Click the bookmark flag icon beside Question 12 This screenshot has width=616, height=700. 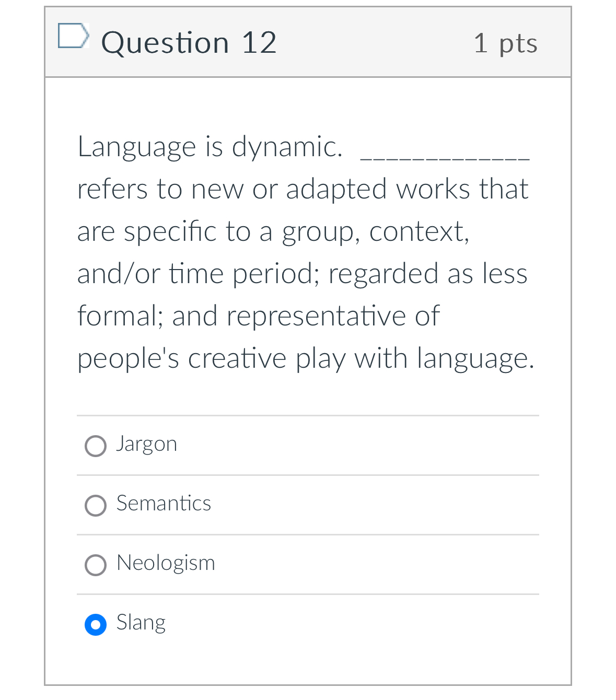pos(74,35)
